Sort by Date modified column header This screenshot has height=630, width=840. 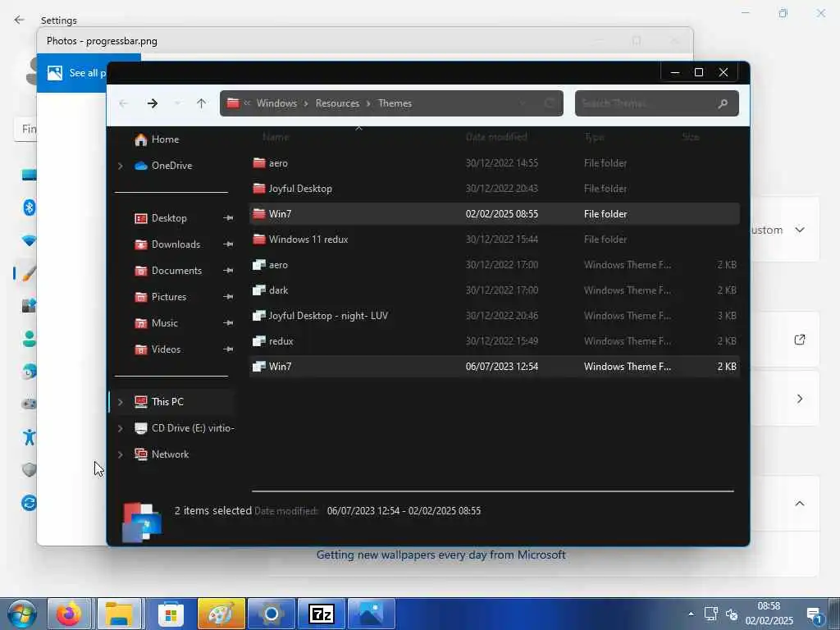[496, 137]
